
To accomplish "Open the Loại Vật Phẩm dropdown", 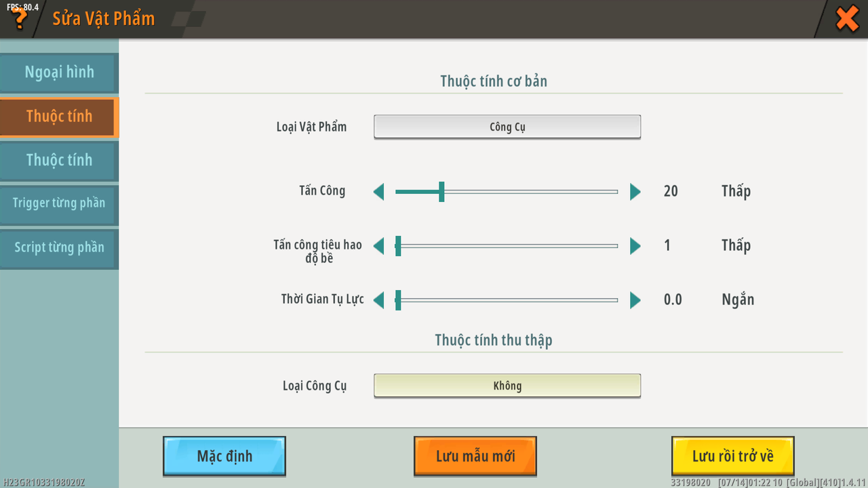I will pyautogui.click(x=507, y=127).
